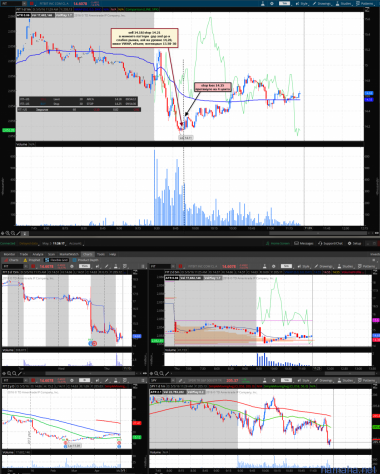Click zoom-in magnifier below the main chart
Image resolution: width=380 pixels, height=474 pixels.
pyautogui.click(x=8, y=233)
